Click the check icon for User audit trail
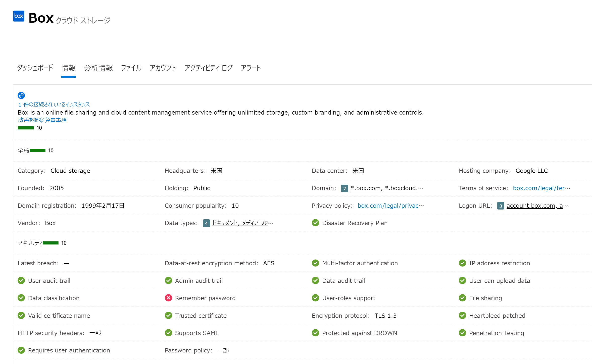 21,281
